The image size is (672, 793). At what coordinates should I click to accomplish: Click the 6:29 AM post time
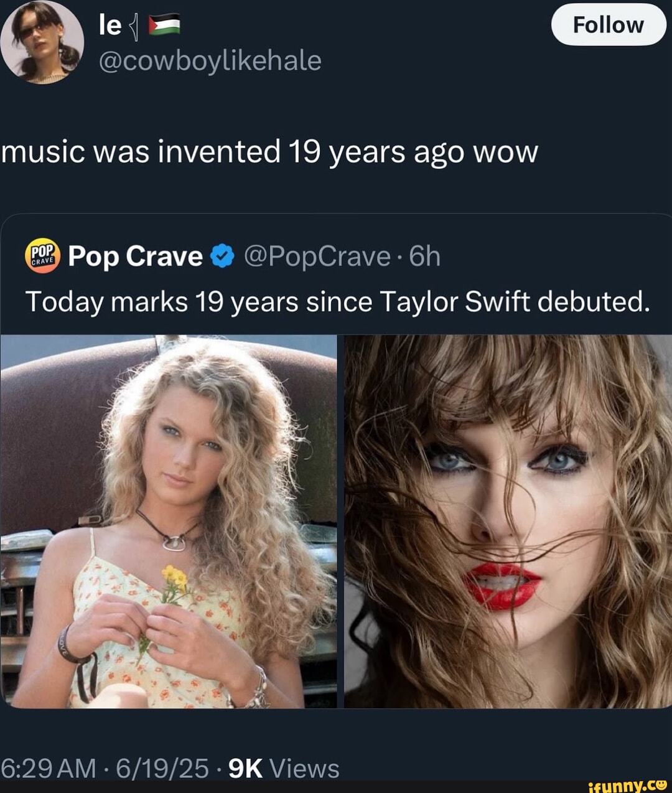pyautogui.click(x=48, y=769)
